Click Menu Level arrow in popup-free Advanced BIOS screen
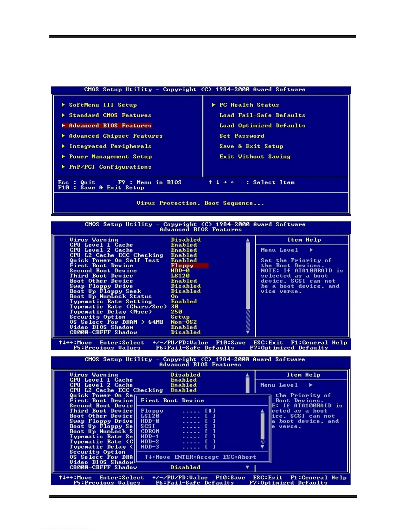The height and width of the screenshot is (532, 411). [311, 250]
